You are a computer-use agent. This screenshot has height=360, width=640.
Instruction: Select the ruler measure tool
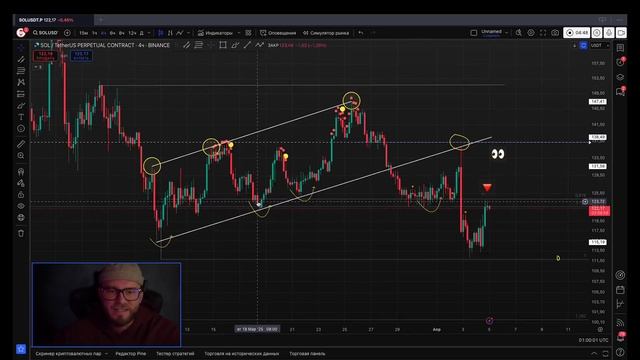tap(21, 144)
